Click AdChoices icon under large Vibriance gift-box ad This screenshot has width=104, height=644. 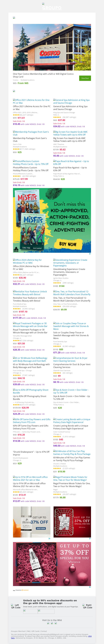click(90, 587)
